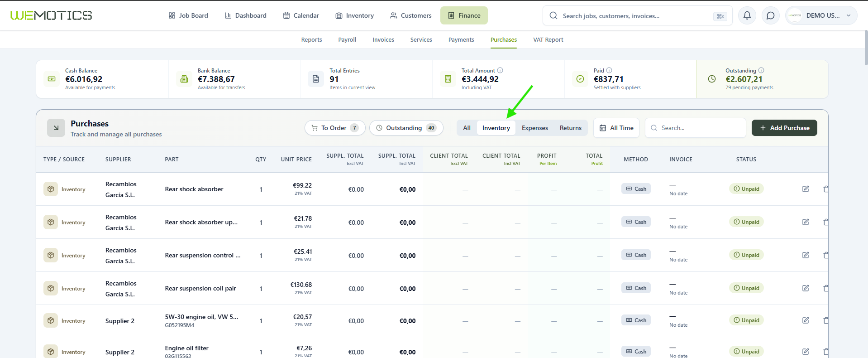Click Unpaid status of Engine oil filter row
Viewport: 868px width, 358px height.
[746, 352]
